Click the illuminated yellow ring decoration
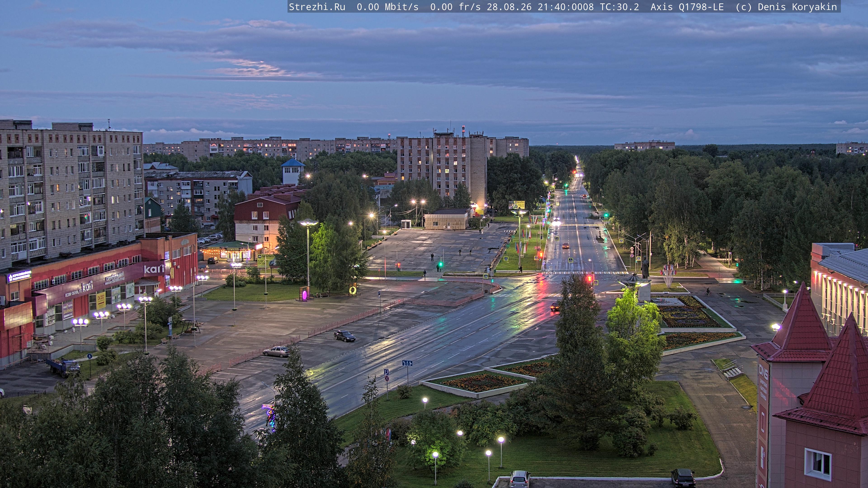Viewport: 868px width, 488px height. [353, 290]
